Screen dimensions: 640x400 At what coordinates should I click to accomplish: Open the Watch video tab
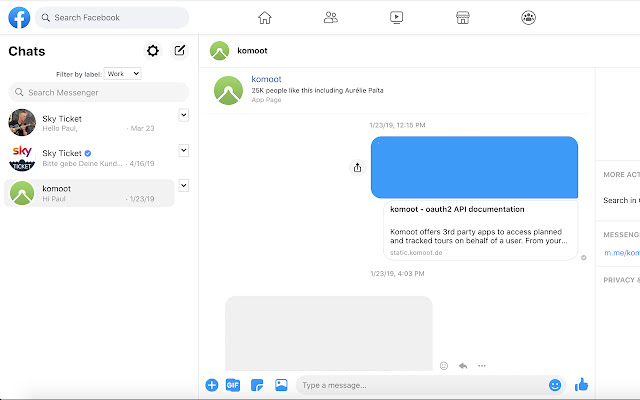(396, 18)
